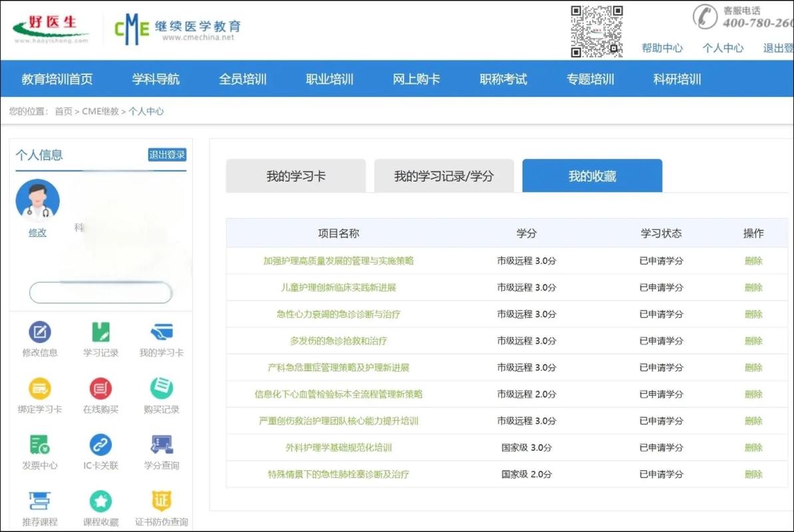The height and width of the screenshot is (532, 794).
Task: Click 退出登录 button in 个人信息 panel
Action: (167, 154)
